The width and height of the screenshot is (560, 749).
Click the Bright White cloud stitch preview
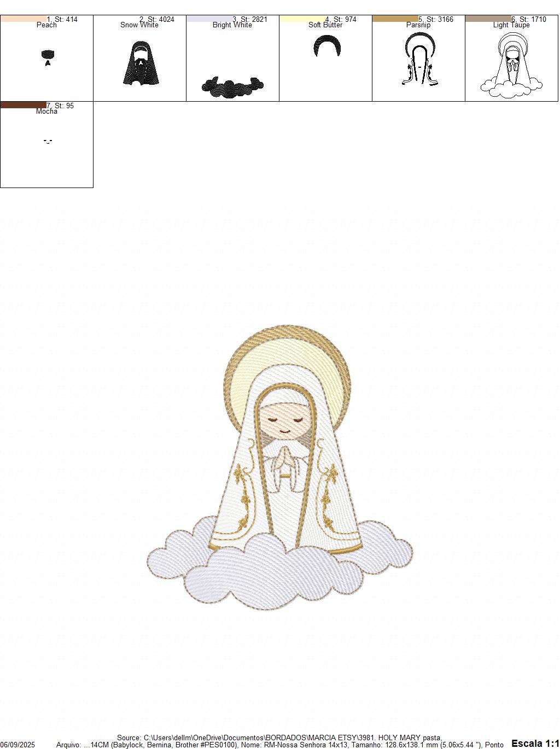pyautogui.click(x=232, y=85)
